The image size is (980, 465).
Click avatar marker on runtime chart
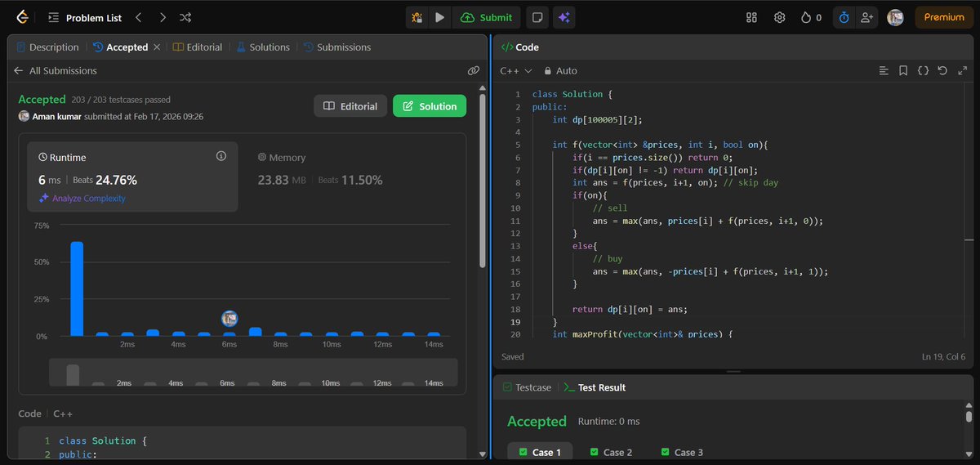click(x=229, y=318)
